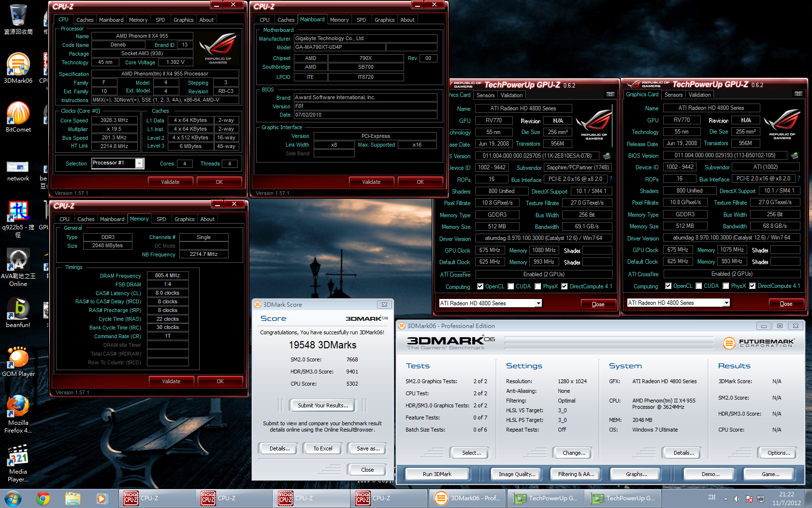Switch to Caches tab in CPU-Z CPU window

pos(85,20)
